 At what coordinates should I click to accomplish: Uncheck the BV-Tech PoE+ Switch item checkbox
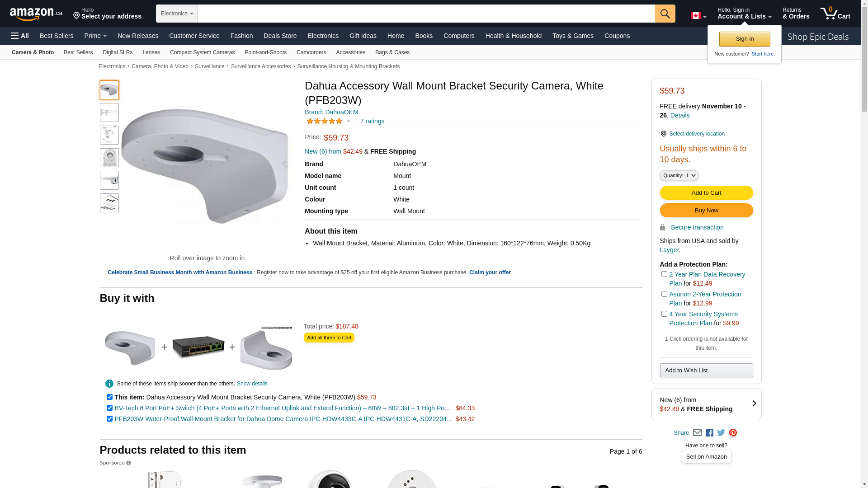[x=109, y=408]
